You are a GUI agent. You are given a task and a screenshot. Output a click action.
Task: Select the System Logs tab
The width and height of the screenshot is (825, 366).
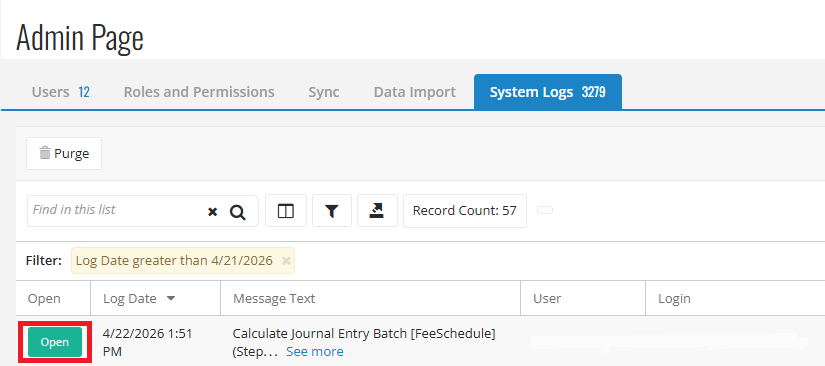(x=548, y=92)
